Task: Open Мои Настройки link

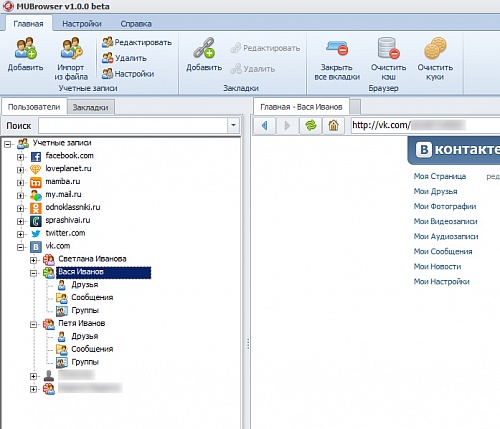Action: [x=441, y=282]
